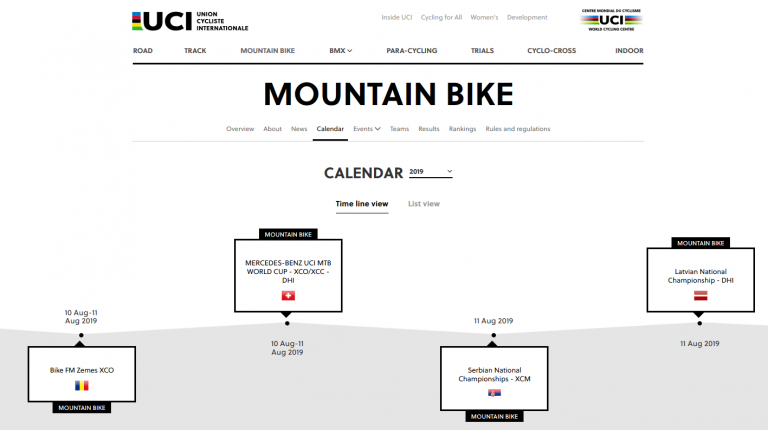The width and height of the screenshot is (768, 430).
Task: Select the Time line view tab
Action: 362,204
